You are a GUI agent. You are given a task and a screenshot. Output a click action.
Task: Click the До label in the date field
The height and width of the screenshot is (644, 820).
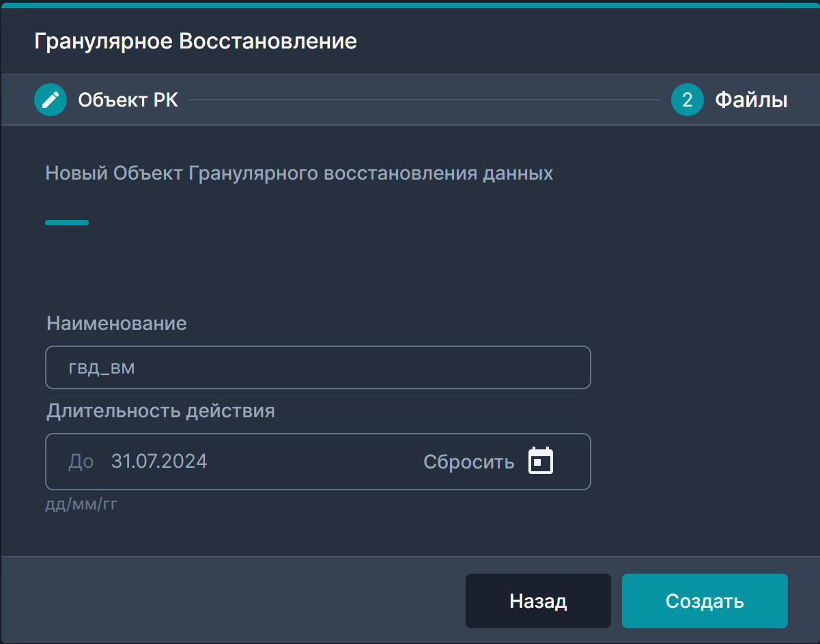point(81,461)
